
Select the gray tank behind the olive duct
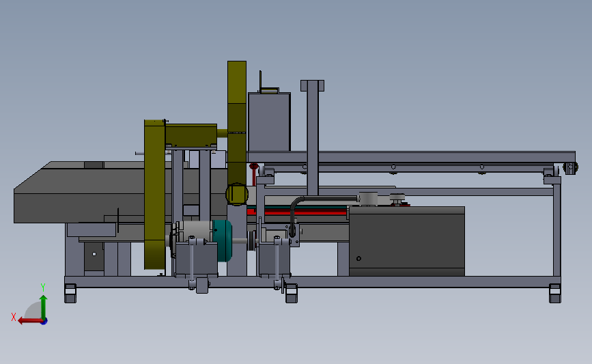pos(269,122)
